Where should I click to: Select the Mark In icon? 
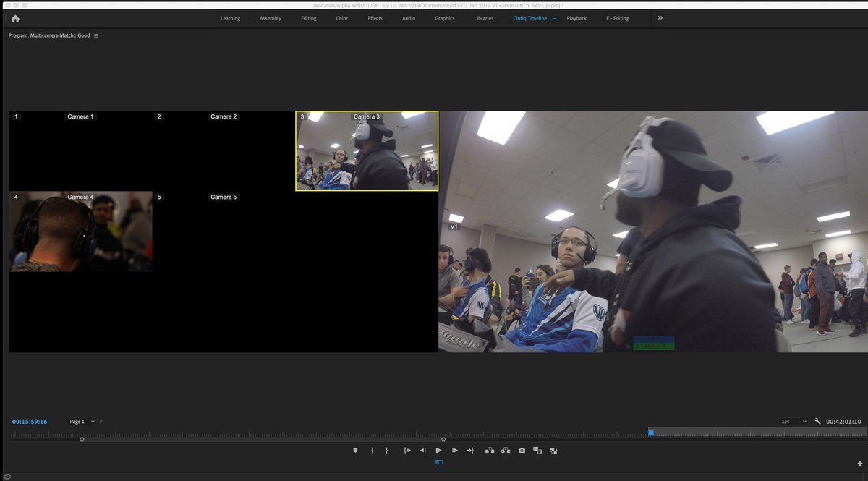click(x=372, y=450)
